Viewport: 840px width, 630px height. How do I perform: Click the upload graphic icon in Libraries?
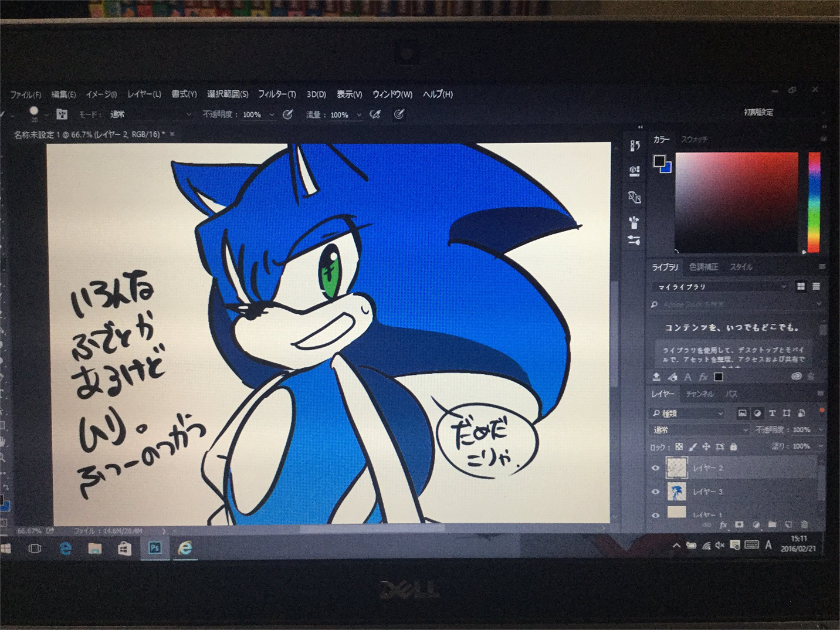coord(656,377)
